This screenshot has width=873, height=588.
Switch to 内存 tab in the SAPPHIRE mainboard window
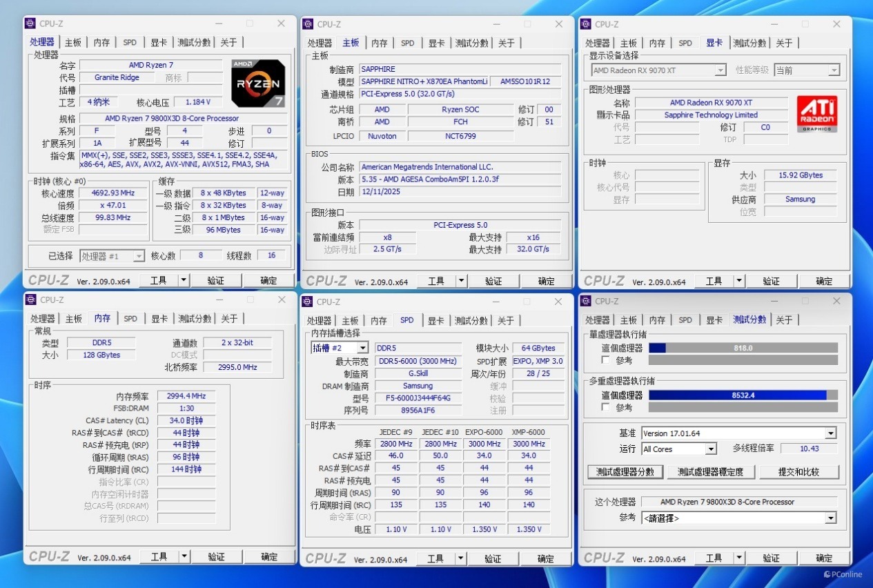(x=380, y=43)
